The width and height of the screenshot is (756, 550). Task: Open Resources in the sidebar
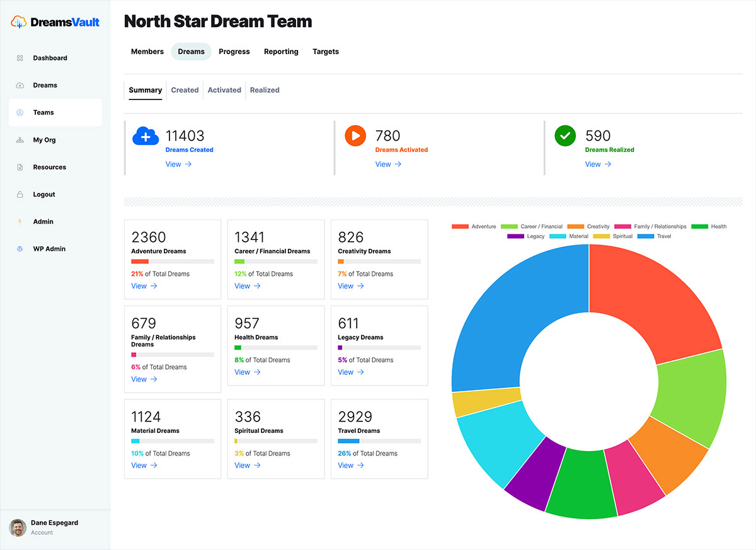coord(55,167)
